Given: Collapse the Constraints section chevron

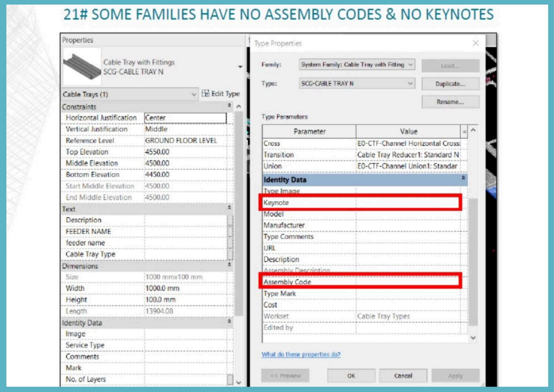Looking at the screenshot, I should (x=229, y=105).
